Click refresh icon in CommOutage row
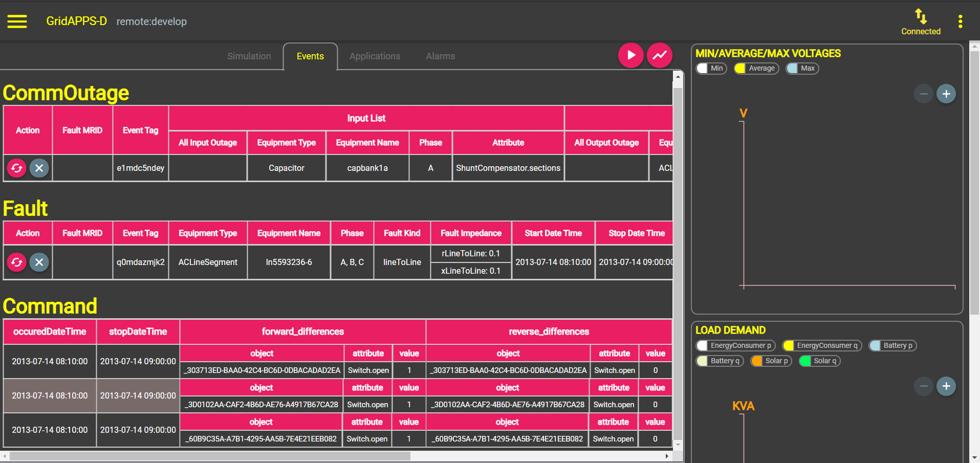The width and height of the screenshot is (980, 463). (16, 168)
